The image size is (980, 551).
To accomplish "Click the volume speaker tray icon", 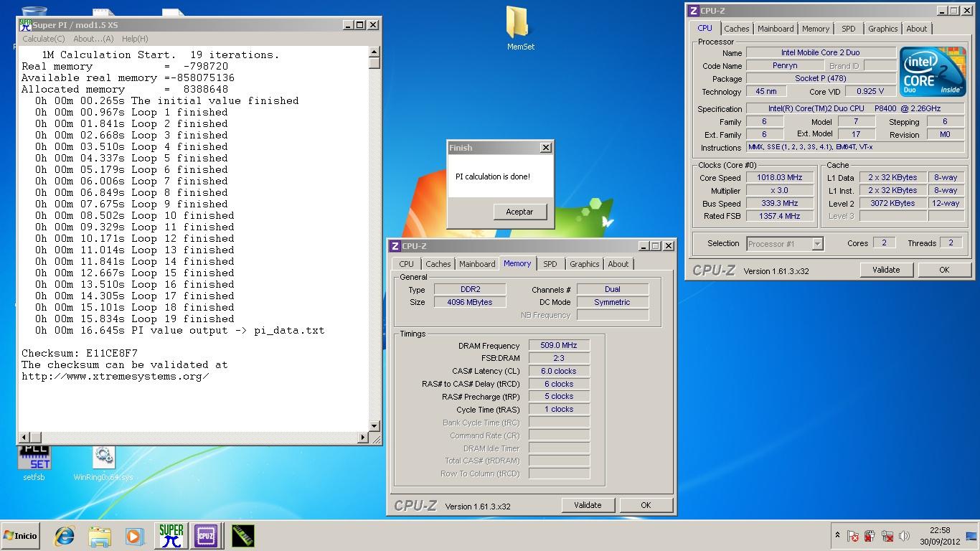I will pyautogui.click(x=905, y=536).
